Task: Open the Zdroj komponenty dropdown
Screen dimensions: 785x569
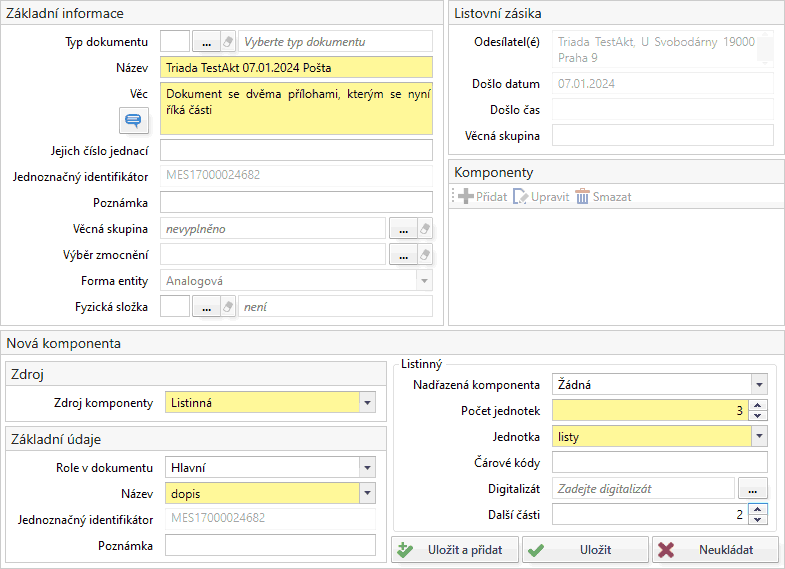Action: click(x=367, y=403)
